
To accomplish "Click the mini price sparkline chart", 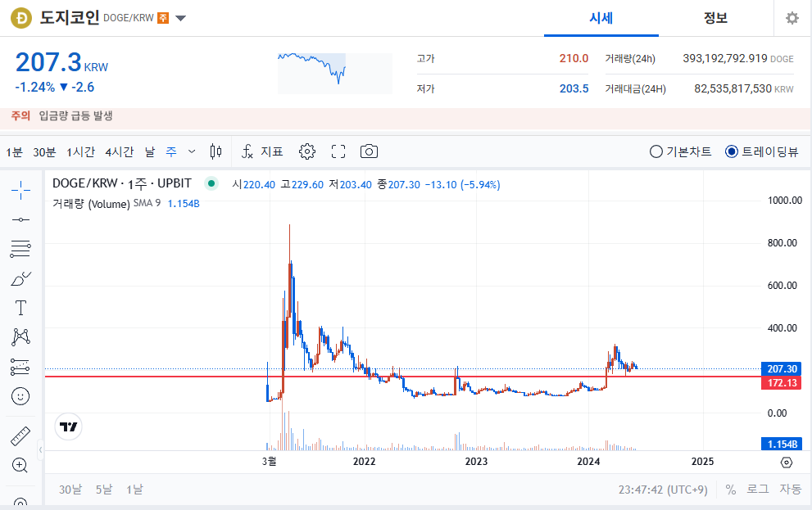I will coord(335,73).
